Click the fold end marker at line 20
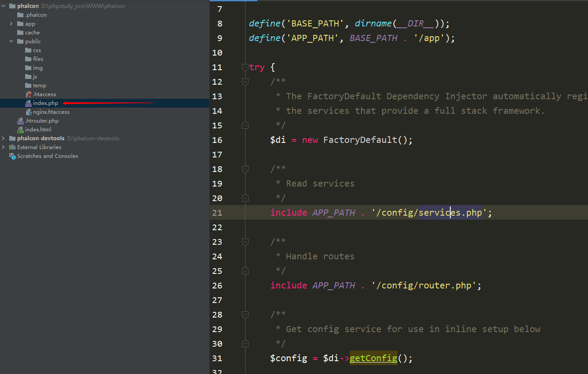 coord(245,198)
